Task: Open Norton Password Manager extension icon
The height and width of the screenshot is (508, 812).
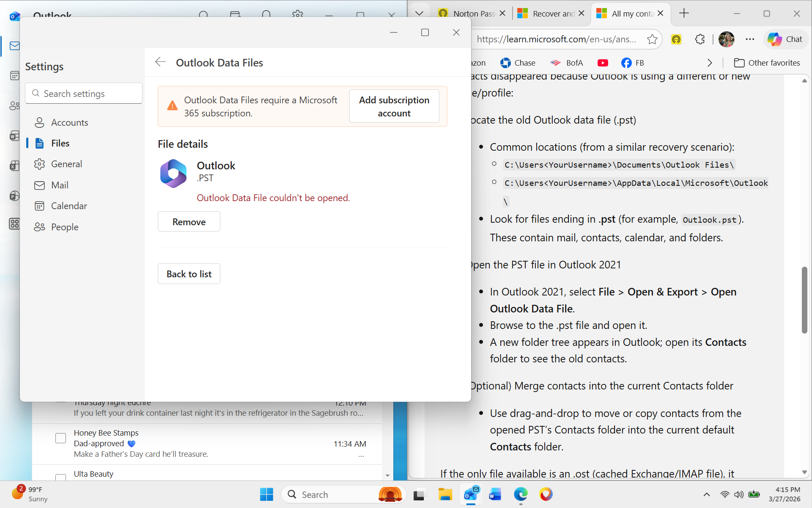Action: pos(676,39)
